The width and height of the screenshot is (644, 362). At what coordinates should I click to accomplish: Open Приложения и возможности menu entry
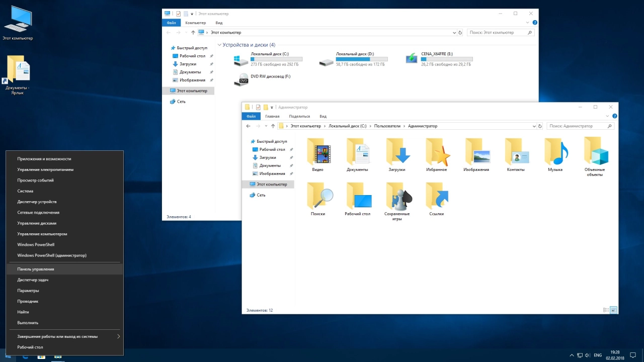click(x=65, y=159)
